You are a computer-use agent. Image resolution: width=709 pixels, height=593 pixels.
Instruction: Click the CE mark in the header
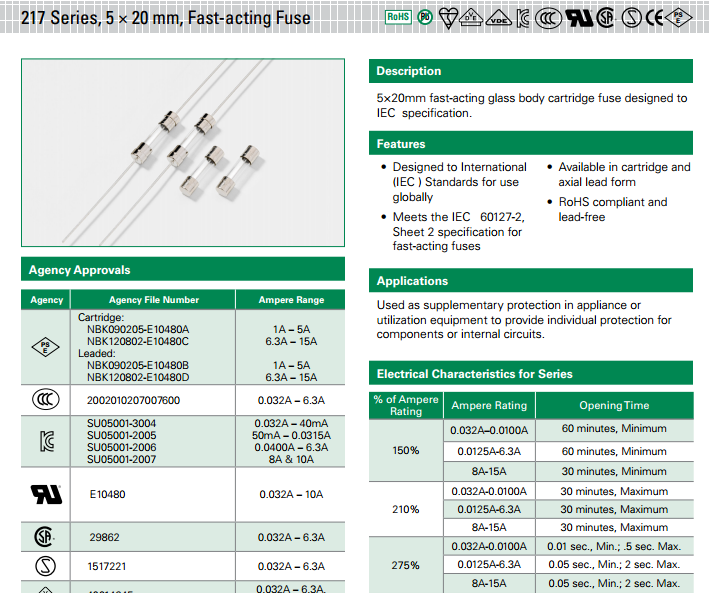(x=656, y=17)
